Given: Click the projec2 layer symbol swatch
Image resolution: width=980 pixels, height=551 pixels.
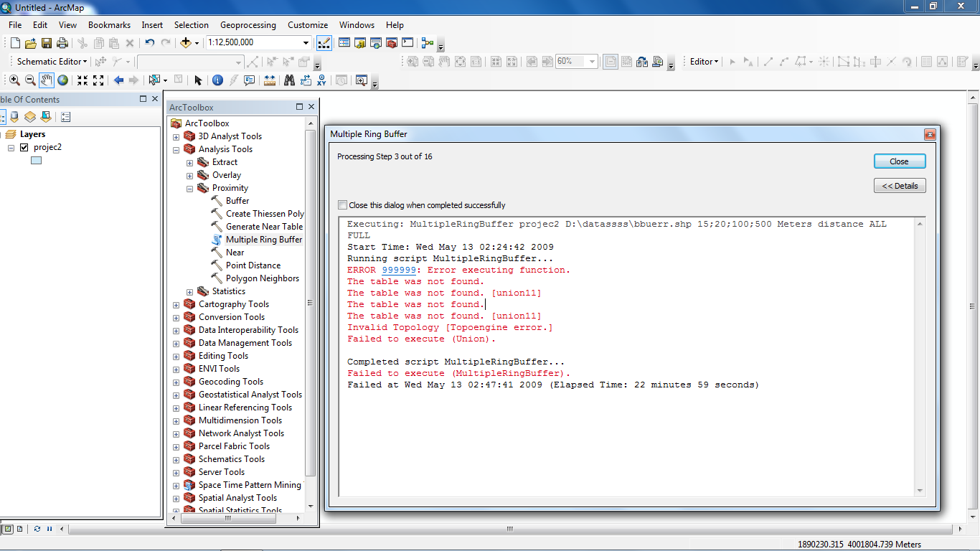Looking at the screenshot, I should tap(37, 161).
